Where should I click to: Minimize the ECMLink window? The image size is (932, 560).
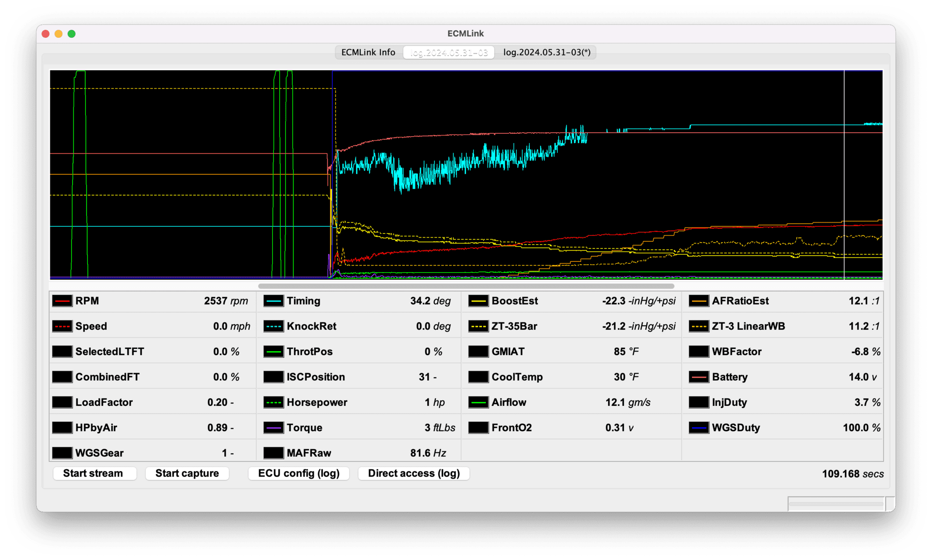point(59,34)
